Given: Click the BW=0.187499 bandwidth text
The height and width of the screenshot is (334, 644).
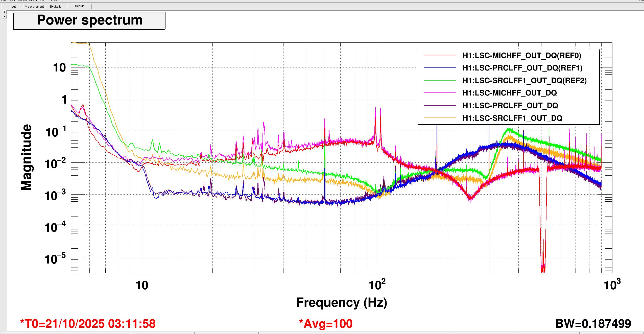Looking at the screenshot, I should (x=593, y=324).
